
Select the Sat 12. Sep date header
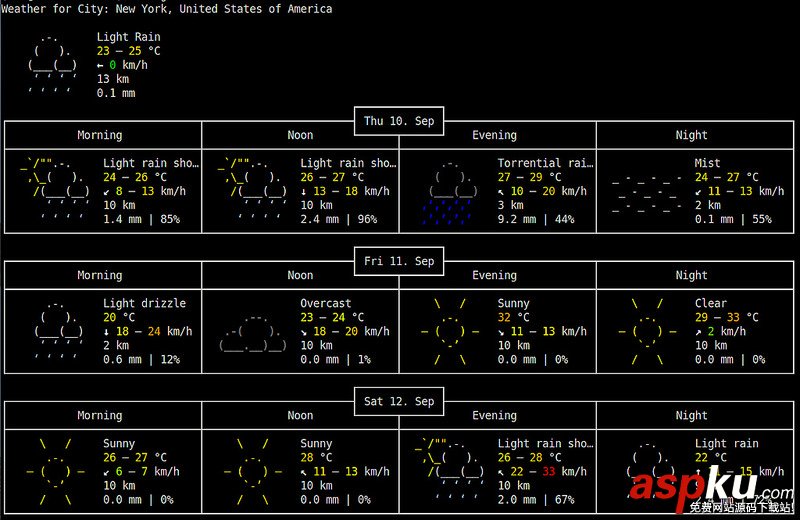[x=399, y=402]
